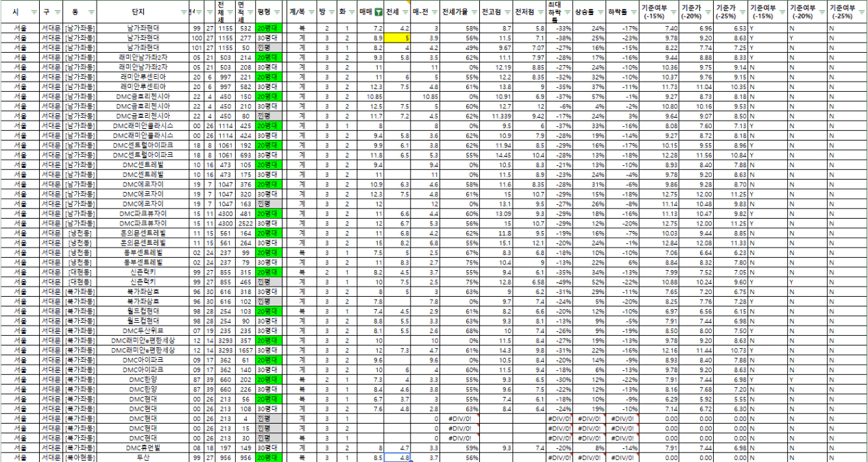Open the 상승률 column filter dropdown
This screenshot has height=462, width=868.
(600, 13)
